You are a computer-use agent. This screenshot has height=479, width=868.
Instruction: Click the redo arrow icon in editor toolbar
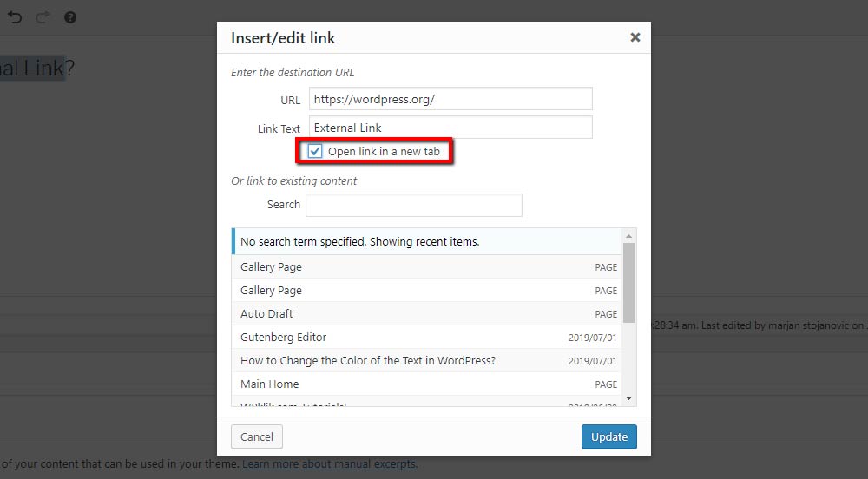43,17
